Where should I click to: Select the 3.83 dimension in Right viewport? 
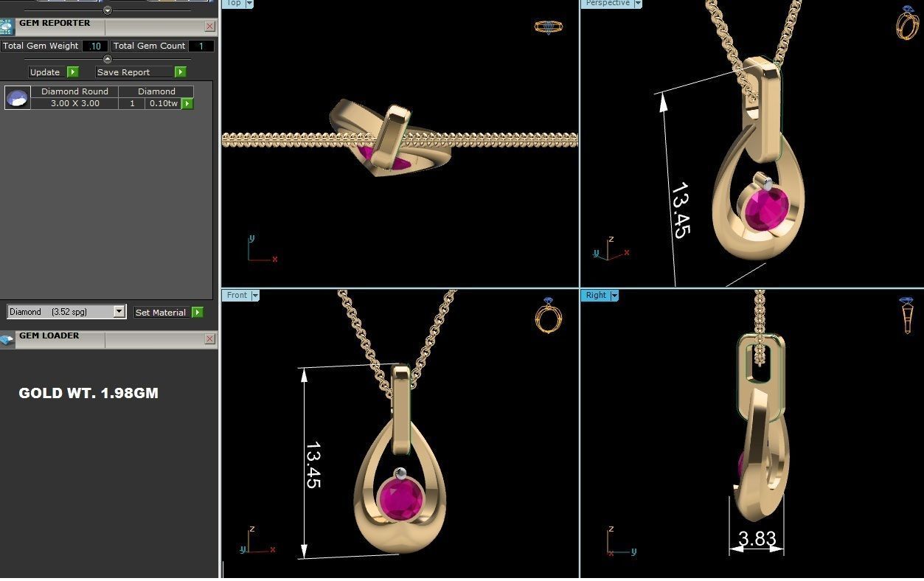pos(757,539)
